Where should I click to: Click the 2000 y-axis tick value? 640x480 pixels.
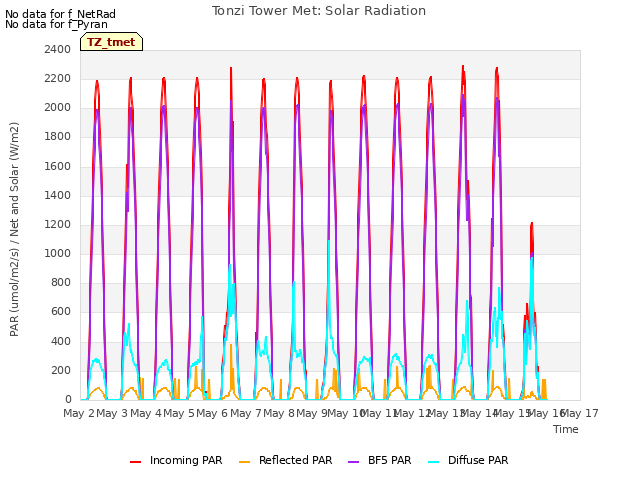click(58, 108)
